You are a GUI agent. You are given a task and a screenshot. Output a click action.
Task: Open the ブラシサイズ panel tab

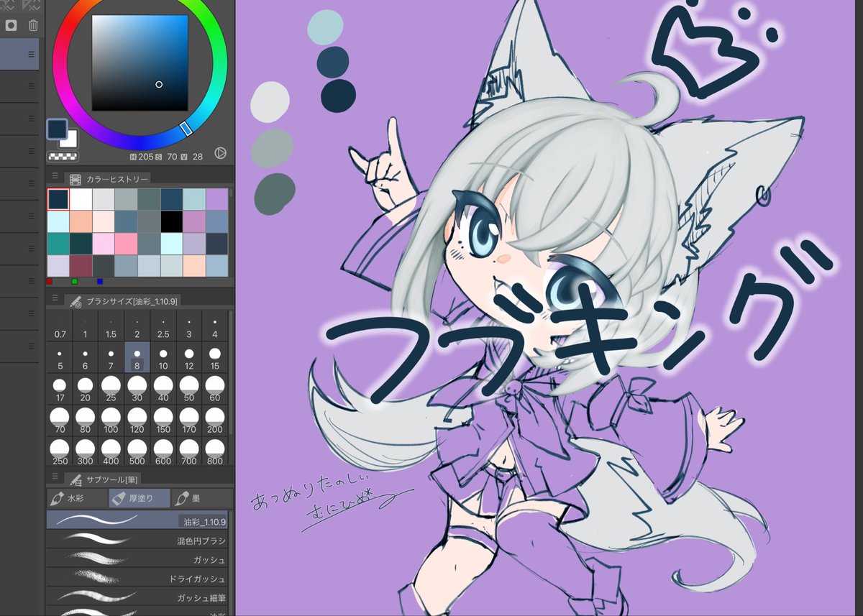coord(122,300)
